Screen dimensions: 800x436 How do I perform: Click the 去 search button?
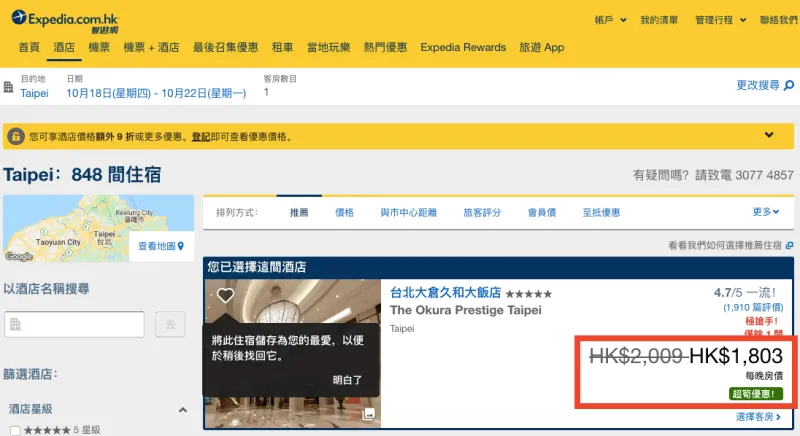point(170,324)
